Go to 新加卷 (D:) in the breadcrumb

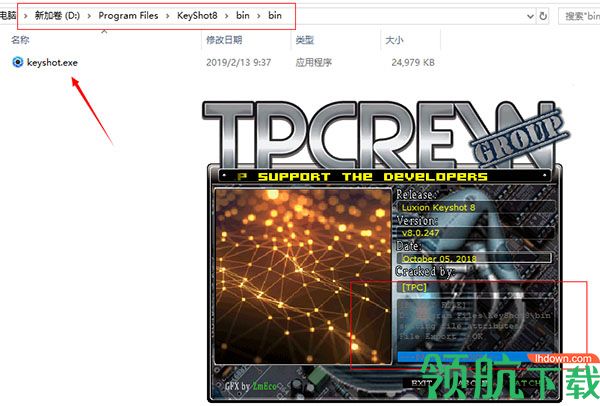click(x=57, y=16)
